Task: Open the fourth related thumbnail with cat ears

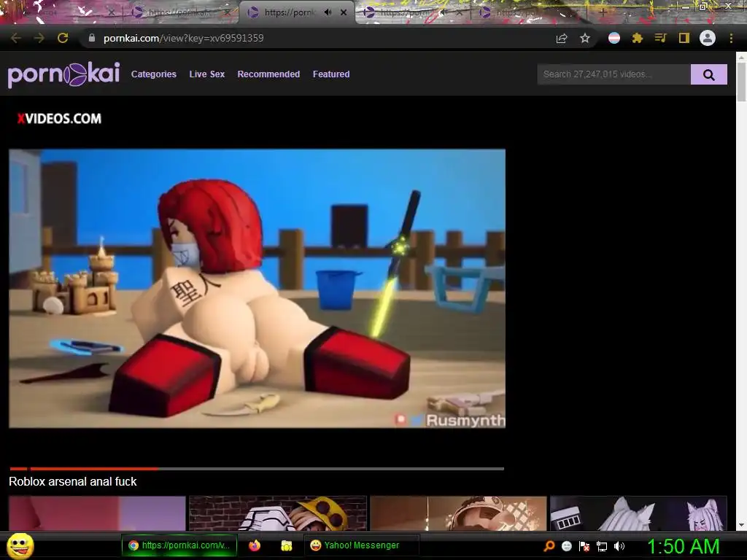Action: 638,513
